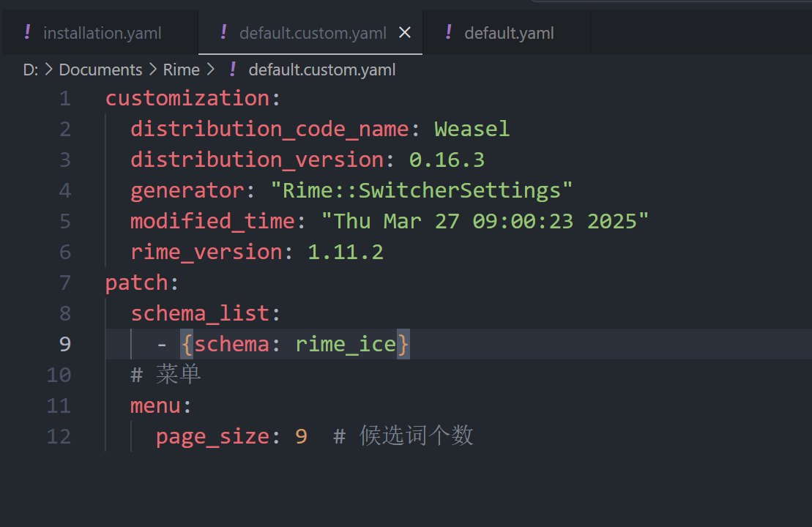Click default.custom.yaml in the breadcrumb
The height and width of the screenshot is (527, 812).
click(x=321, y=70)
